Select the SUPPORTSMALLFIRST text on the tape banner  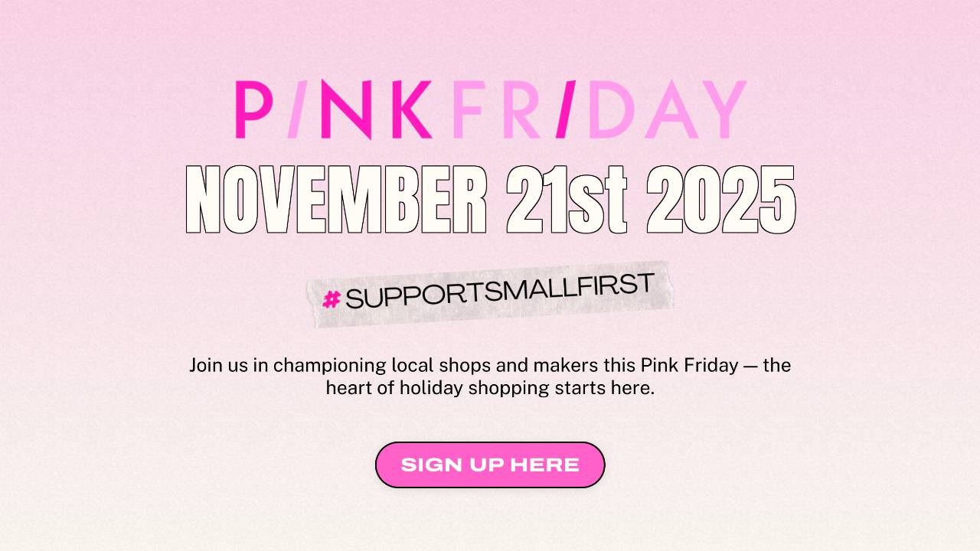(x=501, y=293)
